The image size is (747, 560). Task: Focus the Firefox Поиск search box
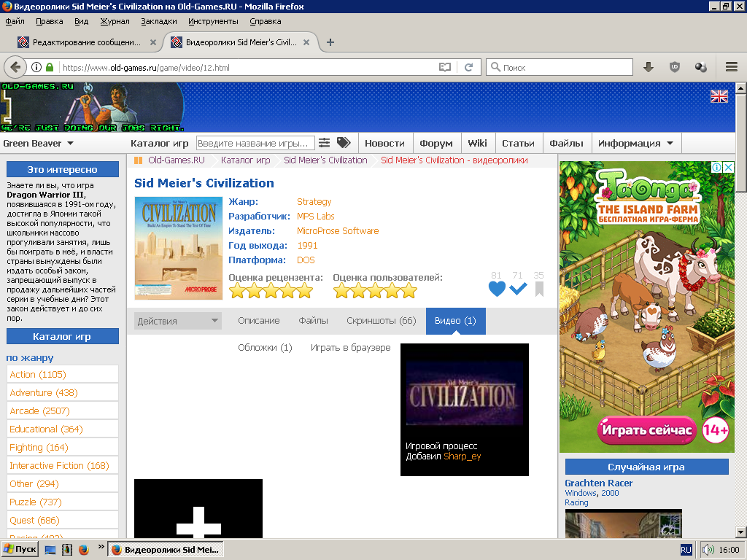click(x=560, y=67)
